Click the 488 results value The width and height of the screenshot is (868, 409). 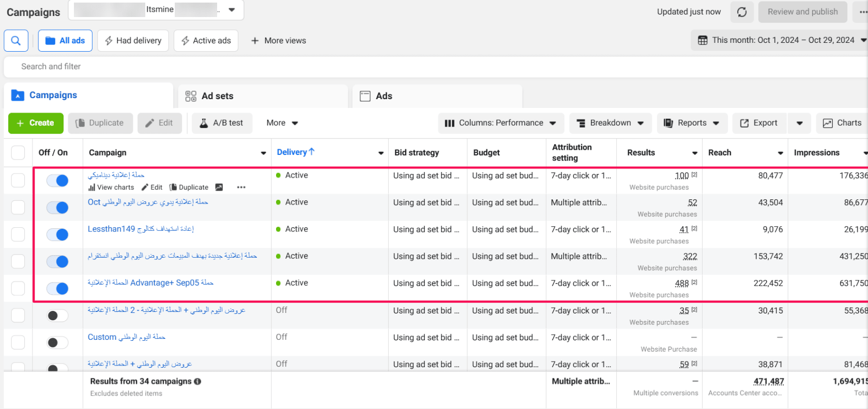pyautogui.click(x=682, y=283)
